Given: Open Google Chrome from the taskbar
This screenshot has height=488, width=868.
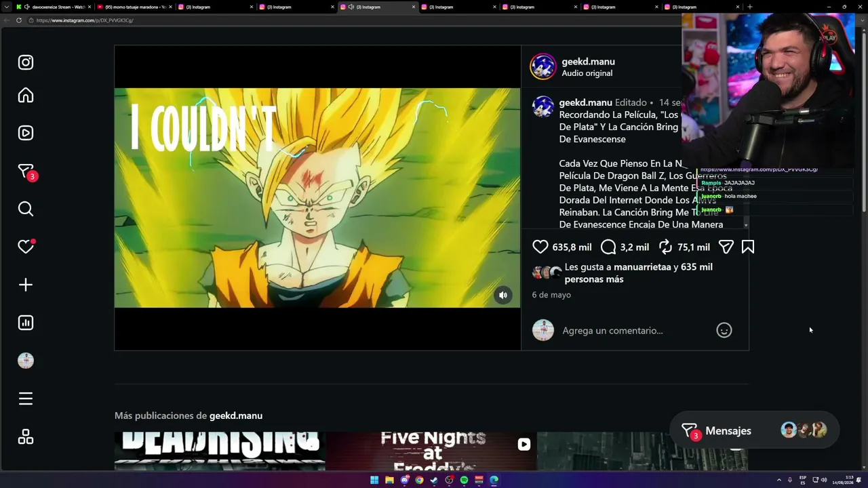Looking at the screenshot, I should (x=419, y=480).
